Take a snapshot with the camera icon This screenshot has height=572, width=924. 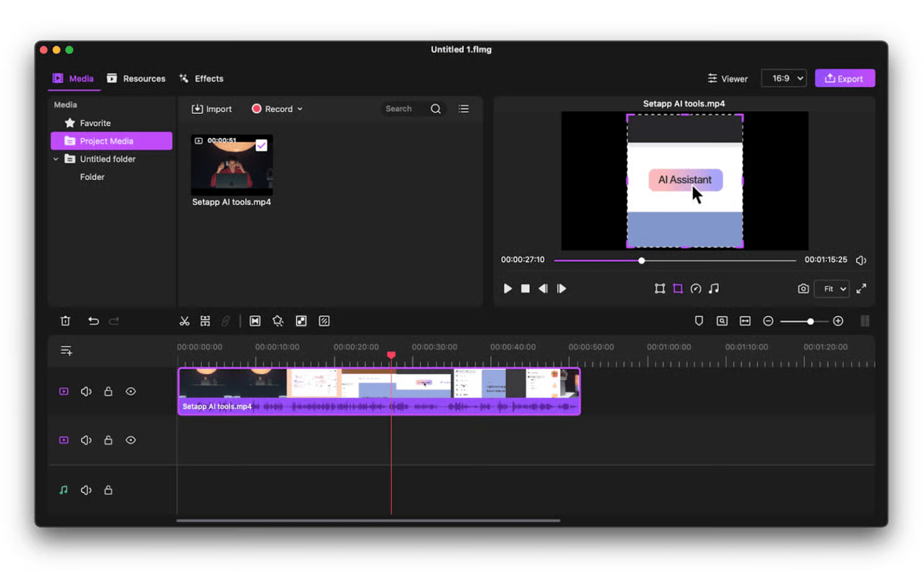coord(803,289)
